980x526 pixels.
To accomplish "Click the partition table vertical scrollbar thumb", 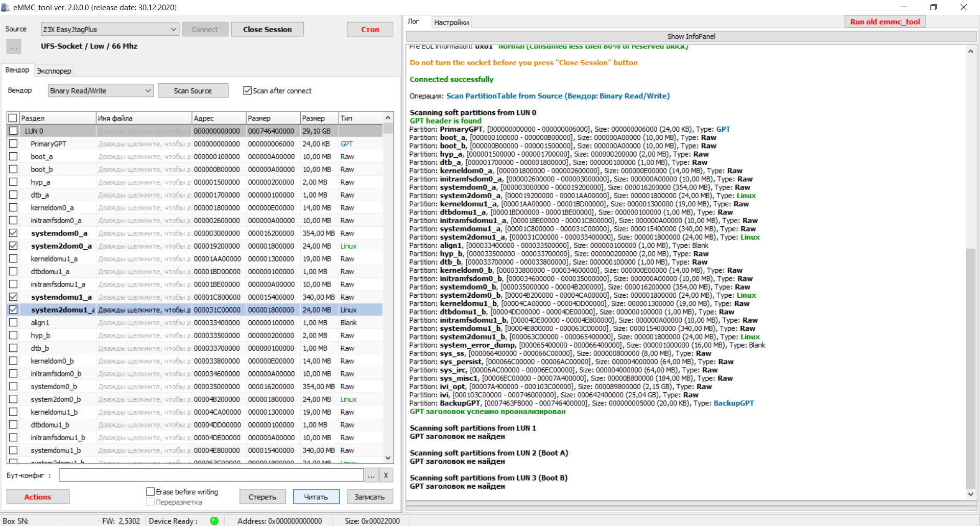I will pos(388,128).
